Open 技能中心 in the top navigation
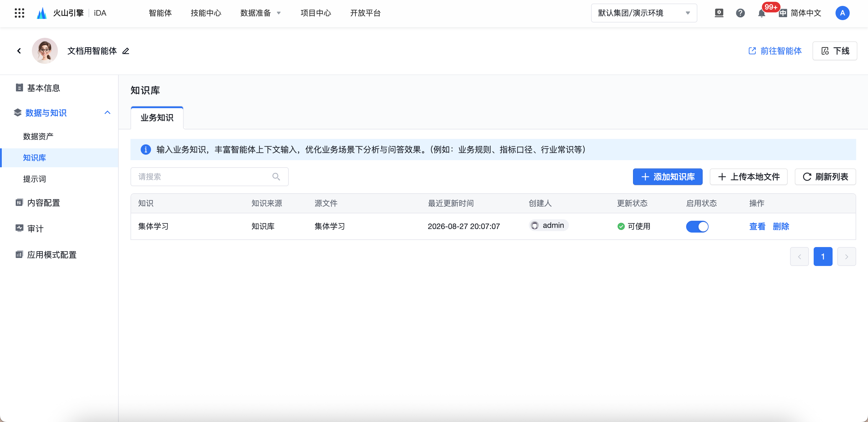868x422 pixels. tap(206, 13)
